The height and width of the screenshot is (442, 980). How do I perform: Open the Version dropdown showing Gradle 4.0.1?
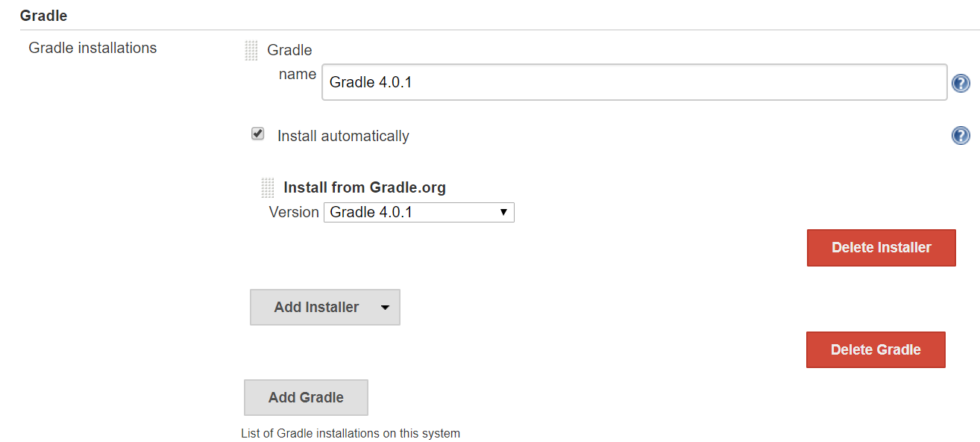418,212
